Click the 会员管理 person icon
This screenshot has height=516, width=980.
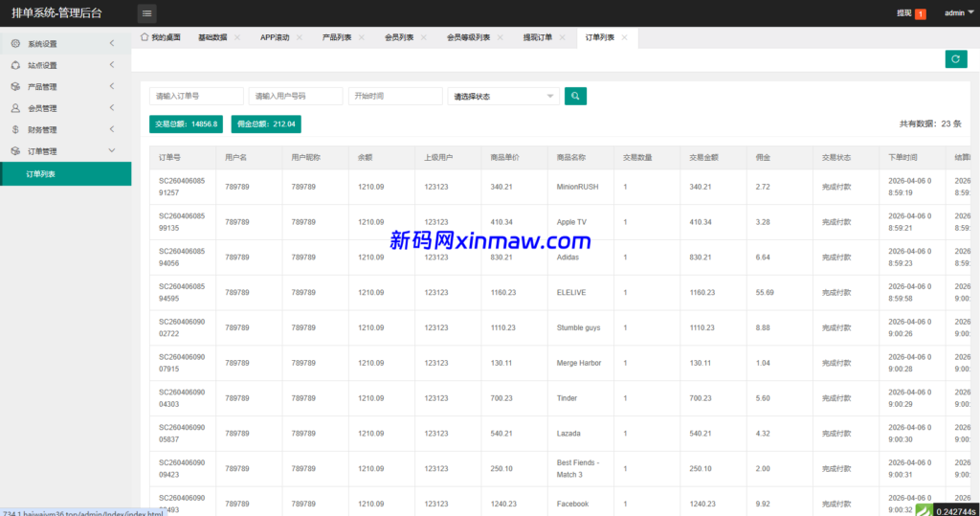[x=15, y=108]
